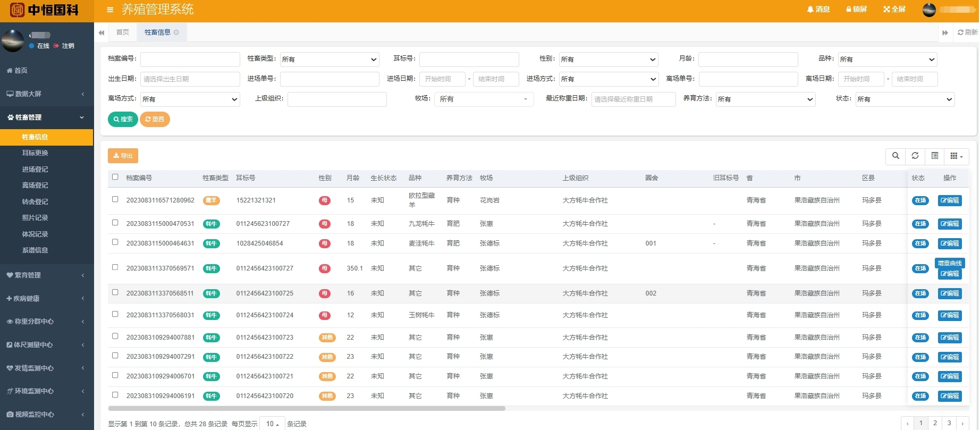This screenshot has width=980, height=430.
Task: Open 耳标更换 in the sidebar
Action: click(x=35, y=153)
